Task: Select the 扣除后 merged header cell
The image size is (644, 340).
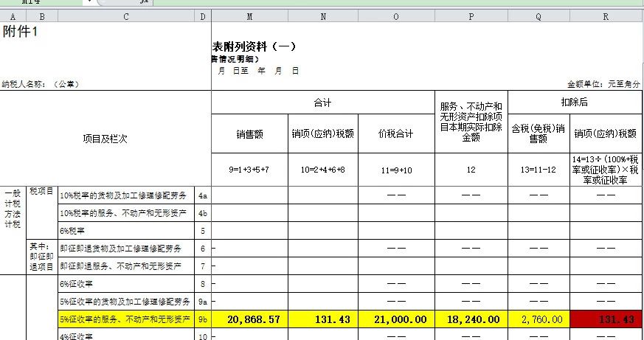Action: point(575,103)
